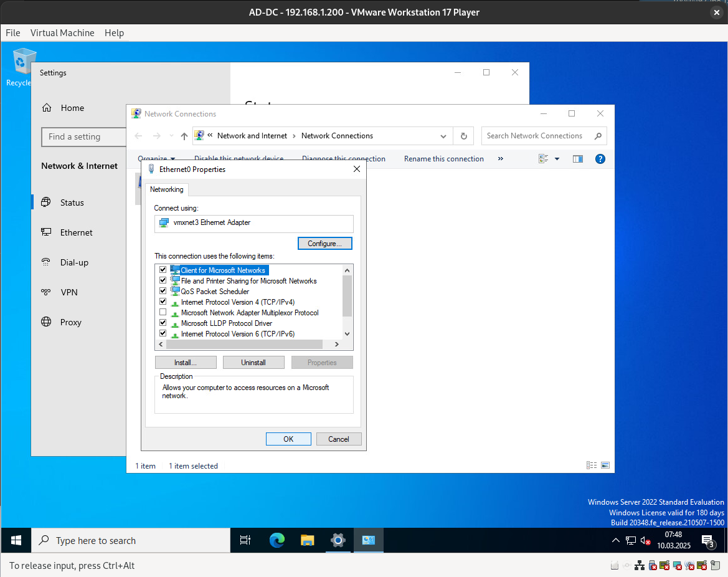Toggle the preview pane icon
The image size is (728, 577).
(x=578, y=159)
